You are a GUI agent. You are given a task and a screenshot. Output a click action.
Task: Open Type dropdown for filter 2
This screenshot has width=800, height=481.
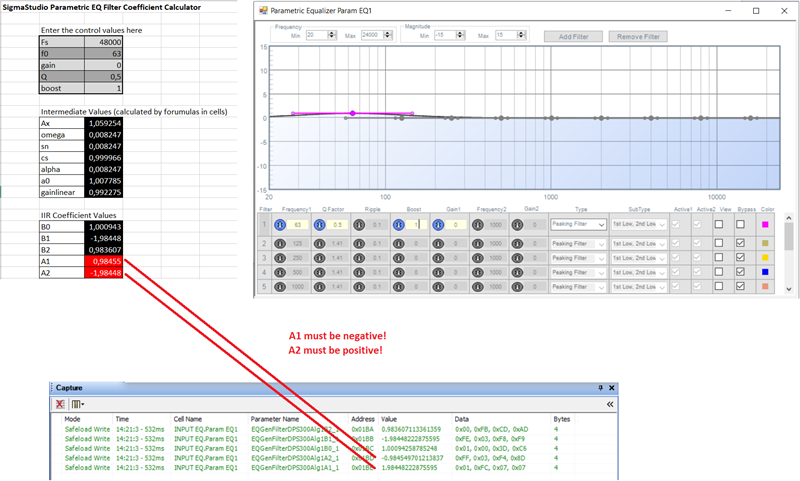click(578, 244)
